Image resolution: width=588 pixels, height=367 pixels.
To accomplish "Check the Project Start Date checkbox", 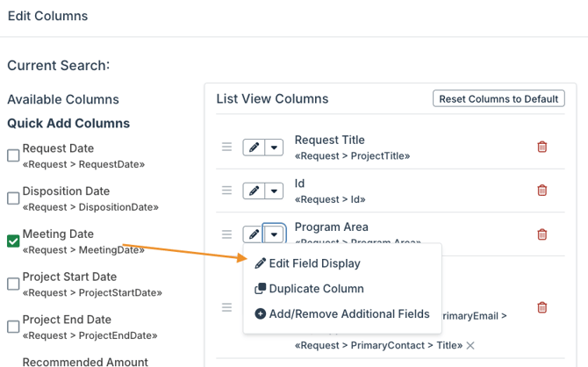I will coord(13,284).
